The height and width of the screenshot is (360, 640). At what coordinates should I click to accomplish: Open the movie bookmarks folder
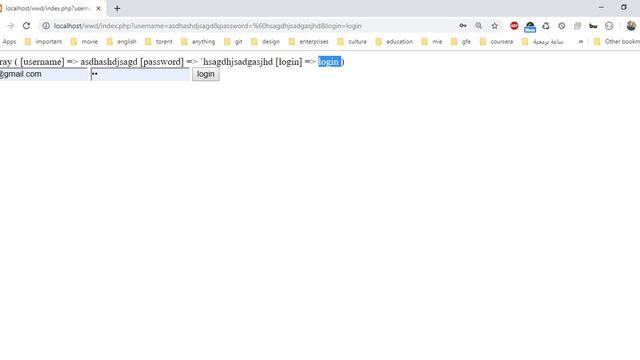click(84, 42)
